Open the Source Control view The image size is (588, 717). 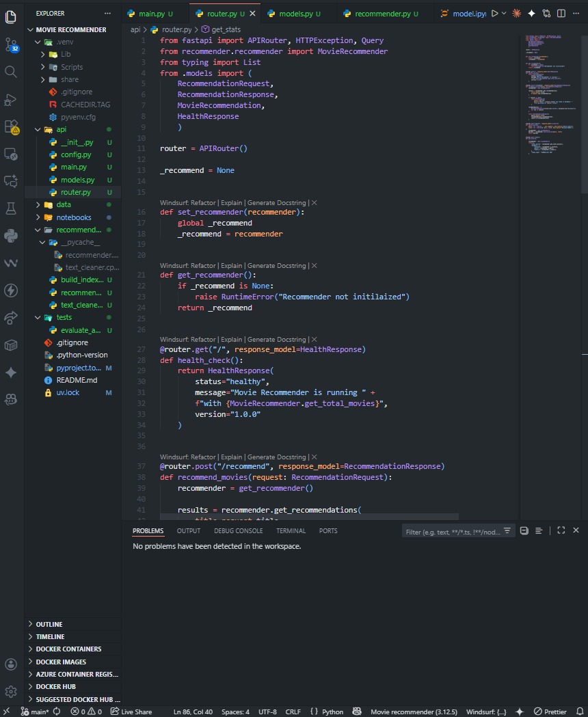[11, 44]
